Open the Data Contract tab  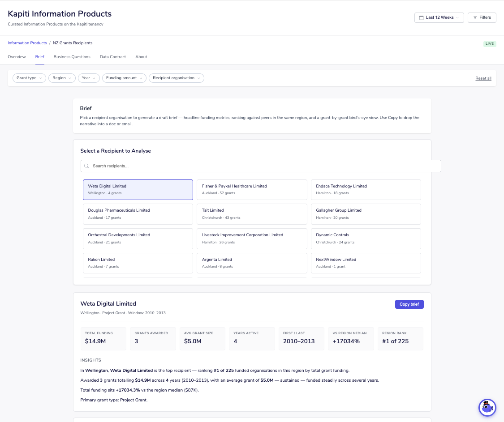point(113,57)
